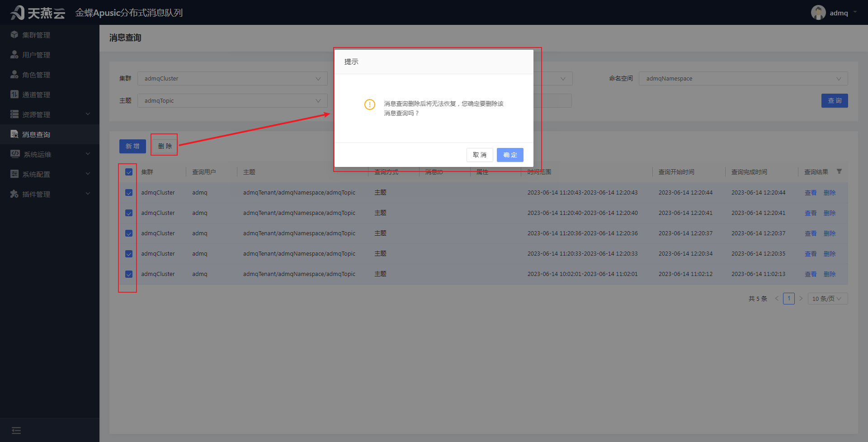Click 删除 link for row 12:20:35
Screen dimensions: 868x442
pyautogui.click(x=830, y=254)
